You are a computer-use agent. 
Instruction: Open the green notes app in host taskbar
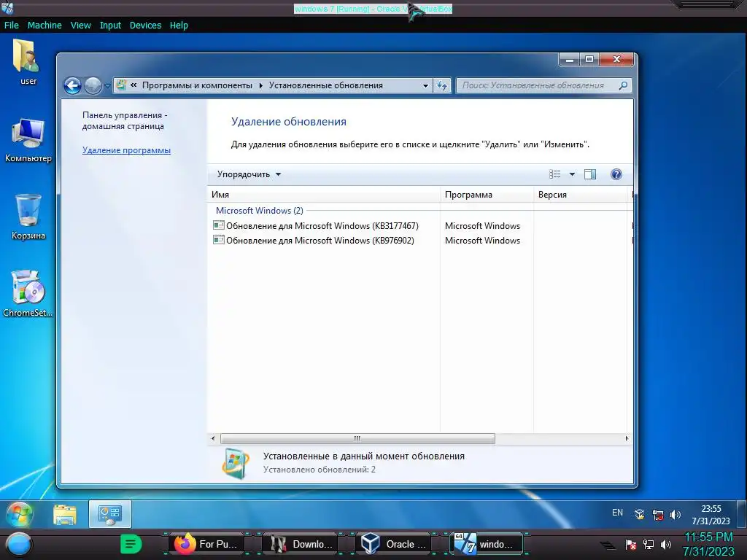tap(131, 544)
